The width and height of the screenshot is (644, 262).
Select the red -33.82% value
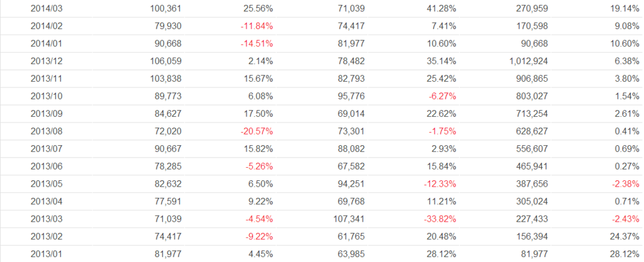point(438,219)
